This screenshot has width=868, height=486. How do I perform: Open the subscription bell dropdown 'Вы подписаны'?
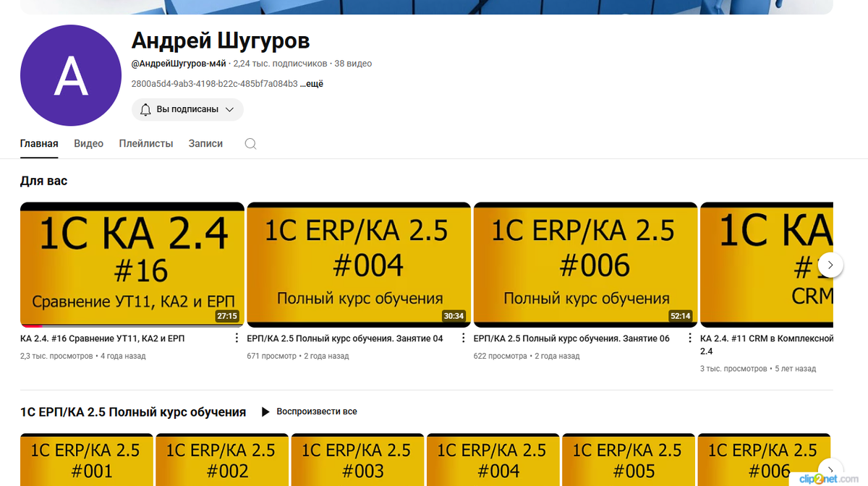pos(187,109)
